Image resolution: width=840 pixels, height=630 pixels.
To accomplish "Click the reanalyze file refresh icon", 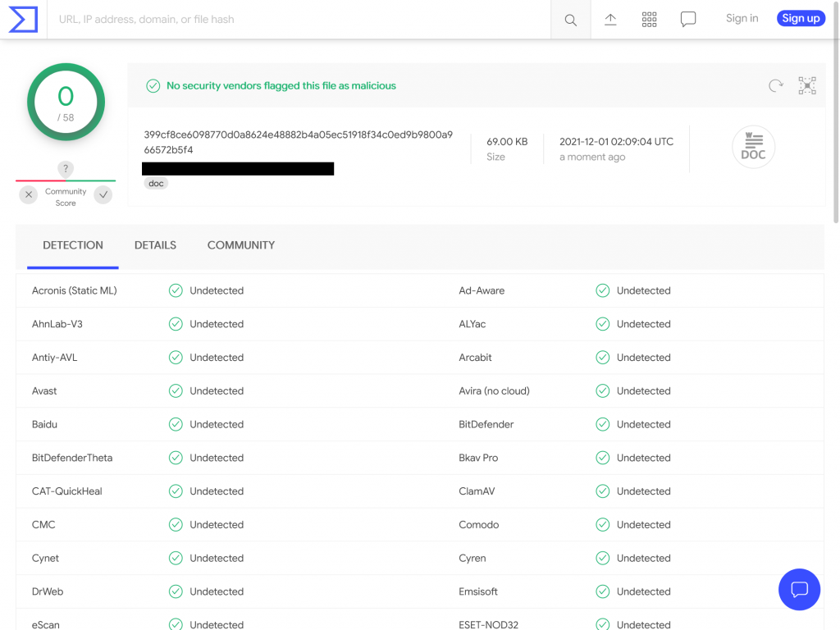I will pos(776,85).
